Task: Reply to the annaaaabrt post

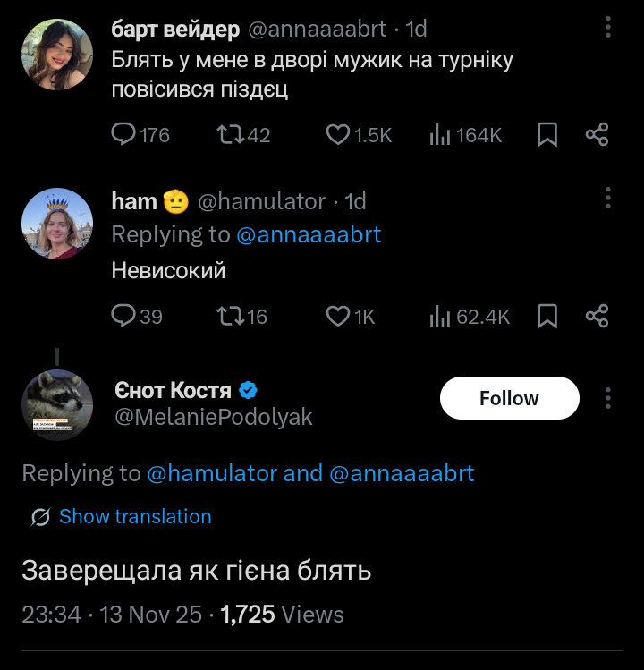Action: (123, 135)
